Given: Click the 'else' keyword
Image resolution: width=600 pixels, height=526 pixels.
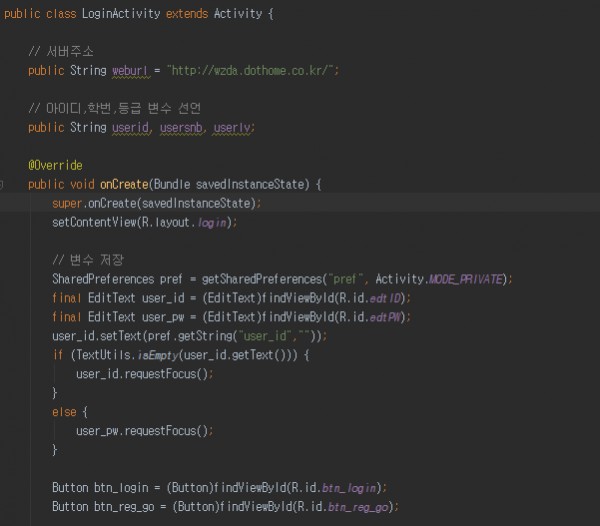Looking at the screenshot, I should pyautogui.click(x=64, y=412).
